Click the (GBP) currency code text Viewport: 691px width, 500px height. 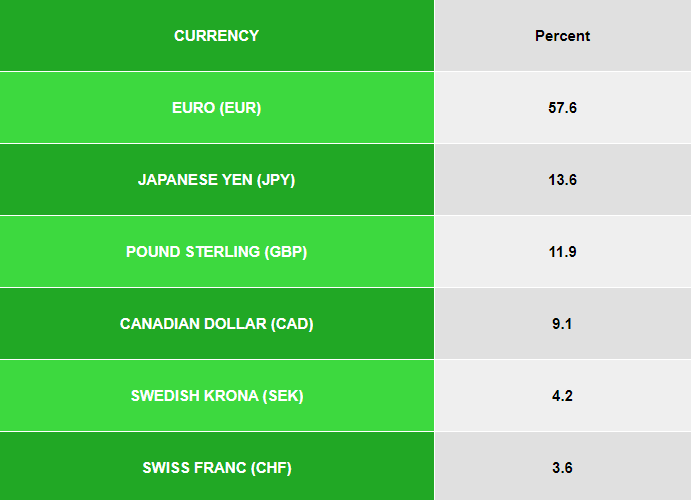[x=286, y=252]
